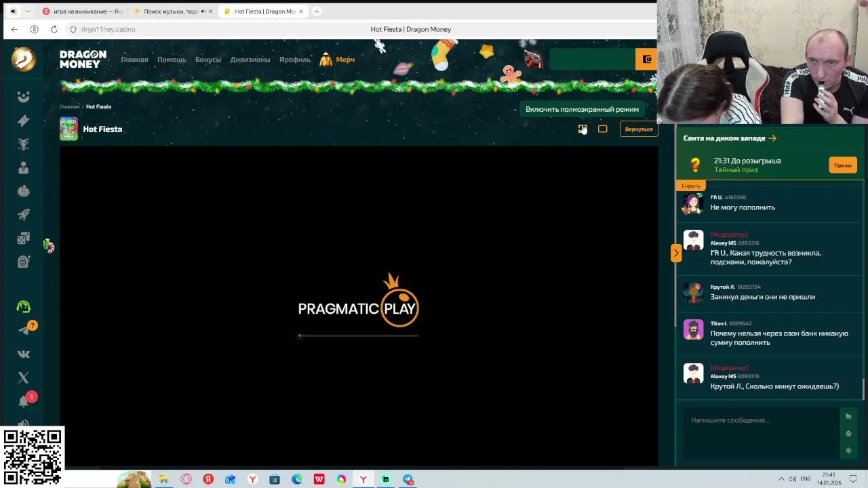Open Помощь menu item
The width and height of the screenshot is (868, 488).
(172, 60)
